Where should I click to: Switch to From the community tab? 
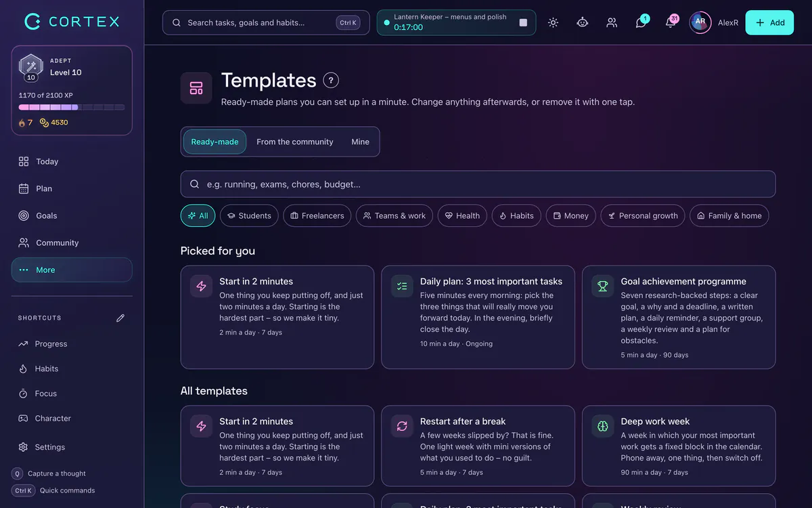[295, 142]
